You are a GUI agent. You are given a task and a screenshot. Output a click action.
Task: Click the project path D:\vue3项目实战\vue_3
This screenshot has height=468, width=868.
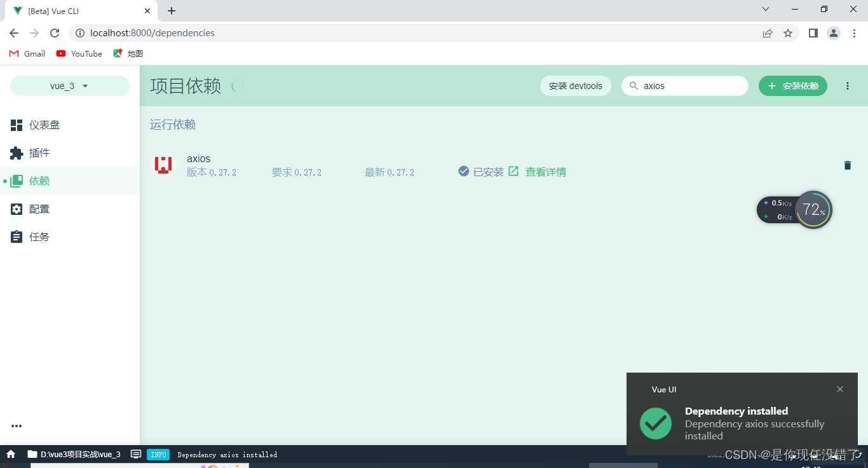(x=74, y=455)
